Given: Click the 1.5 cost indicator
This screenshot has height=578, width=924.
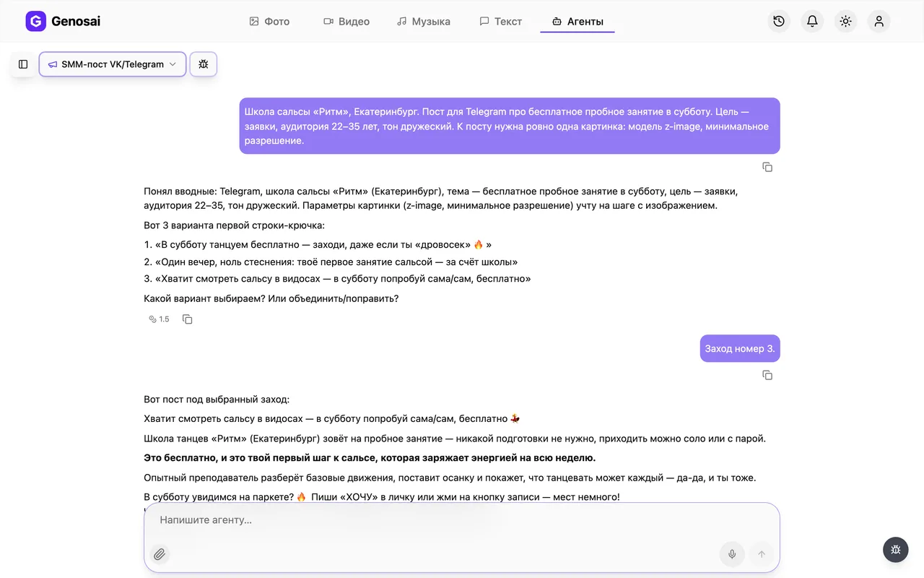Looking at the screenshot, I should [x=159, y=319].
